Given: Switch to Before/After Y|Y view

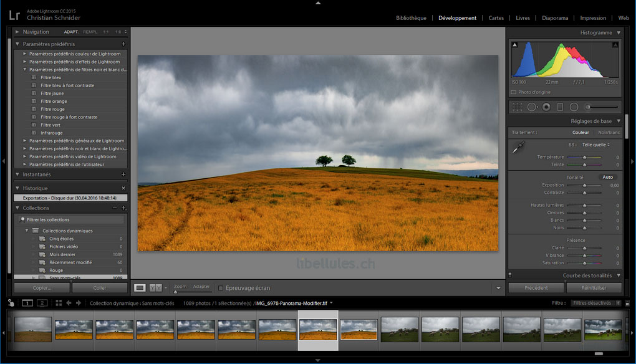Looking at the screenshot, I should pos(155,288).
